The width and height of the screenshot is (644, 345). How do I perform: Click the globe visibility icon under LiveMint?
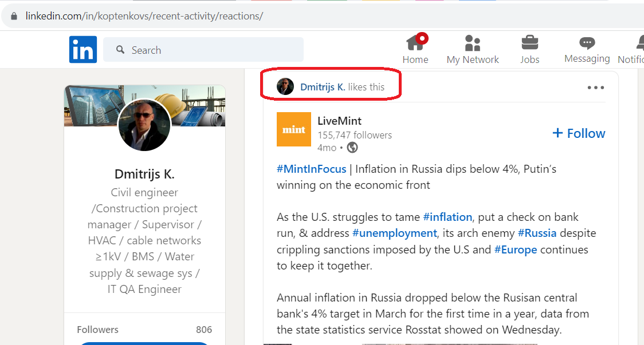[352, 147]
